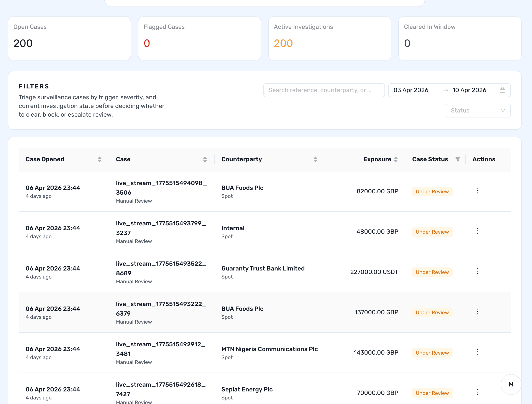
Task: Click counterparty Seplat Energy Plc
Action: click(247, 389)
